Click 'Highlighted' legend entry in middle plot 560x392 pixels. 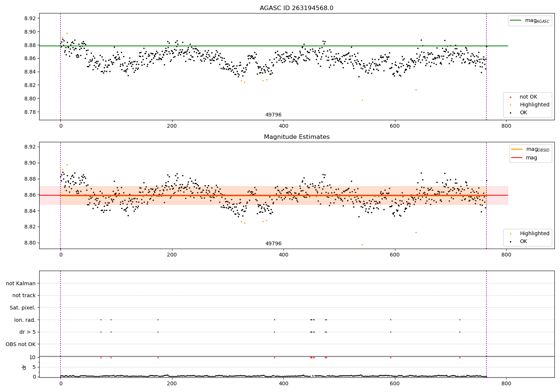(530, 233)
